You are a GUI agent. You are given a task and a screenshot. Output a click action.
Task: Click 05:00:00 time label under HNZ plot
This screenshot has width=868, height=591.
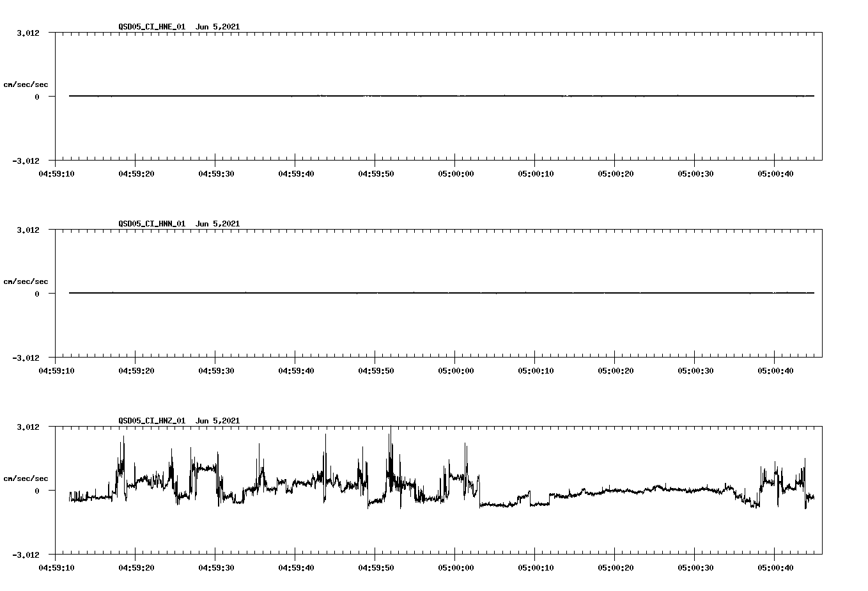pos(455,567)
